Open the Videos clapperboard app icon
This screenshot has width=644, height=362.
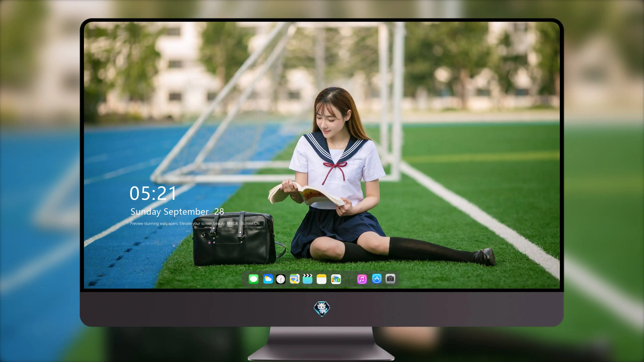tap(308, 279)
